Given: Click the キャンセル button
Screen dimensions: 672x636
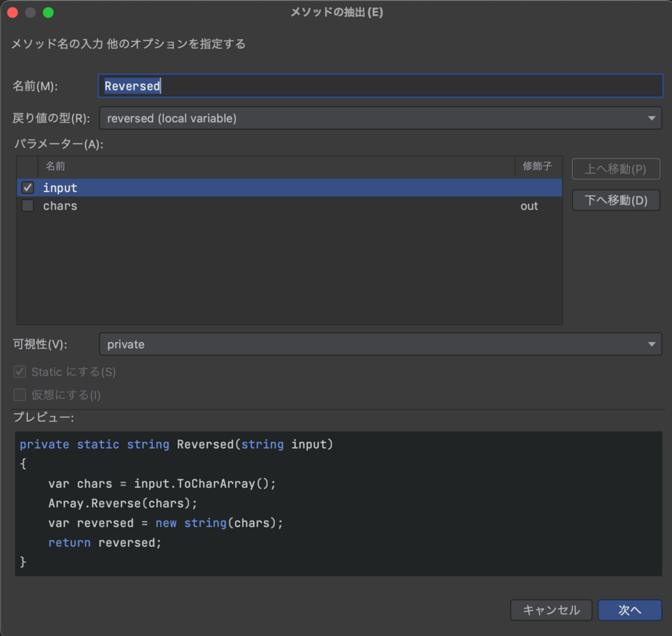Looking at the screenshot, I should click(x=552, y=610).
